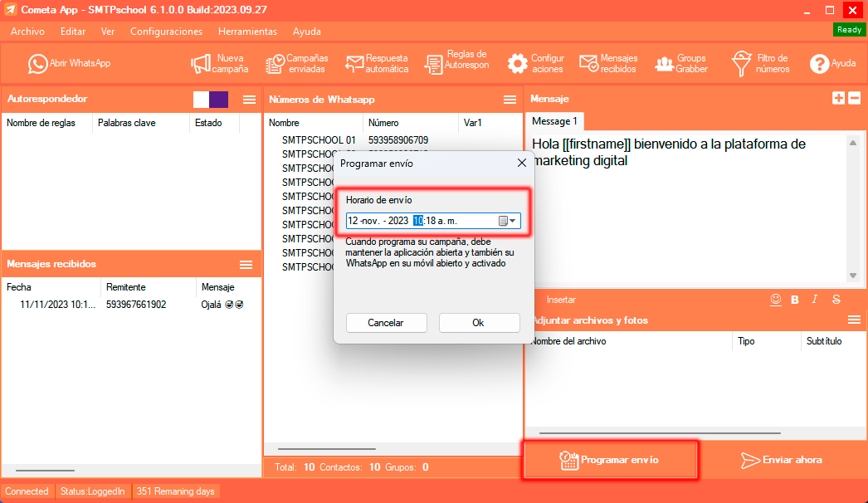
Task: Click message scrollbar up arrow
Action: point(853,143)
